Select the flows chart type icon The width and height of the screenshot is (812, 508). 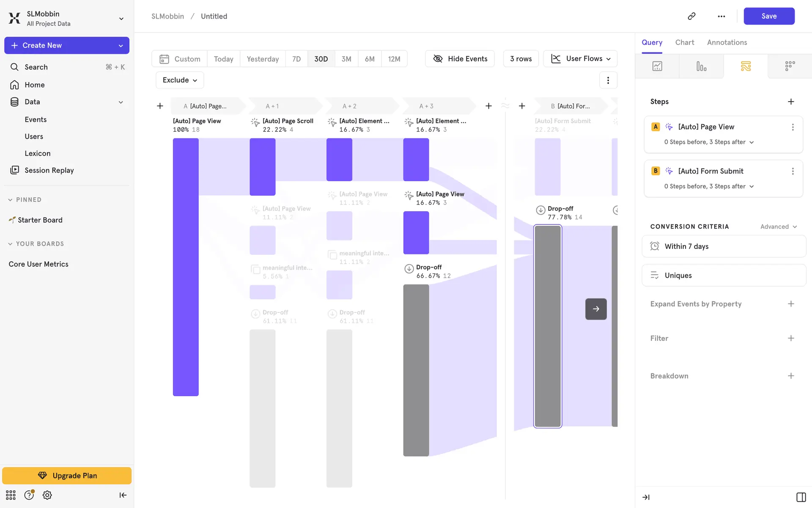pyautogui.click(x=746, y=66)
